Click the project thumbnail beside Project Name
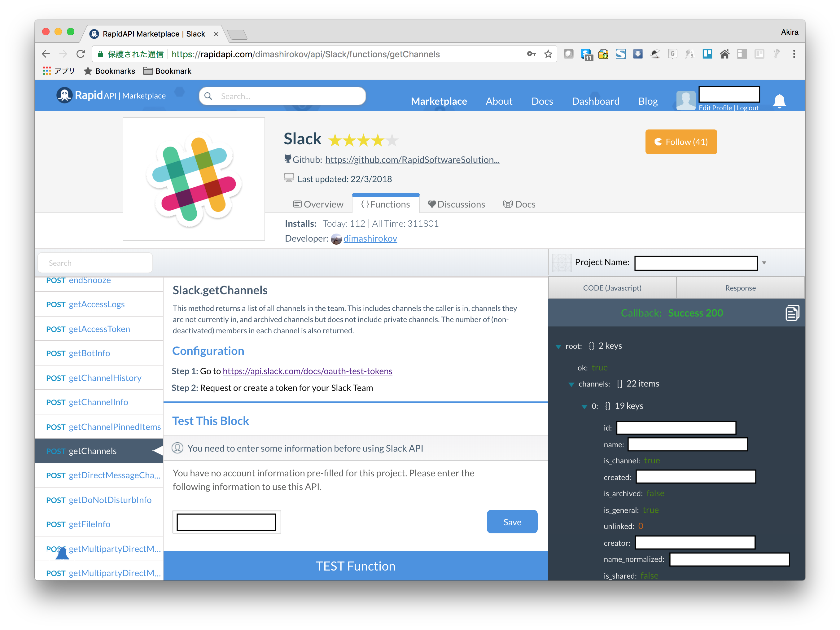Viewport: 840px width, 630px height. [x=562, y=262]
